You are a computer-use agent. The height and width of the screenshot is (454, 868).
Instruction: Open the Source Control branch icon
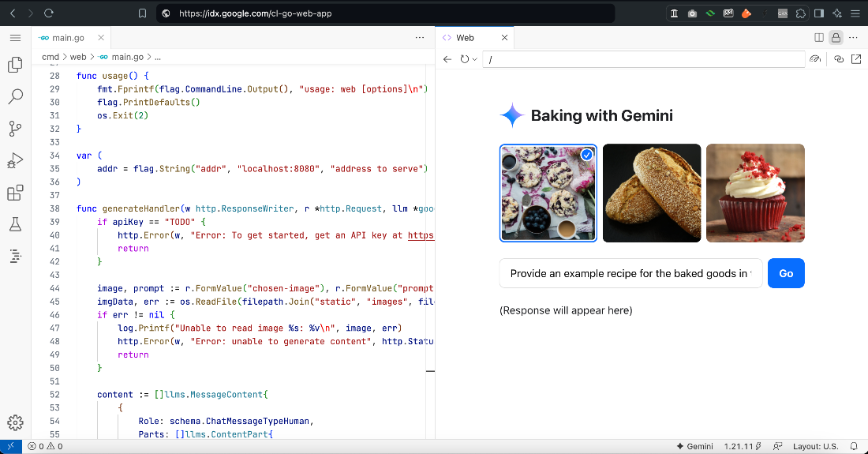16,129
